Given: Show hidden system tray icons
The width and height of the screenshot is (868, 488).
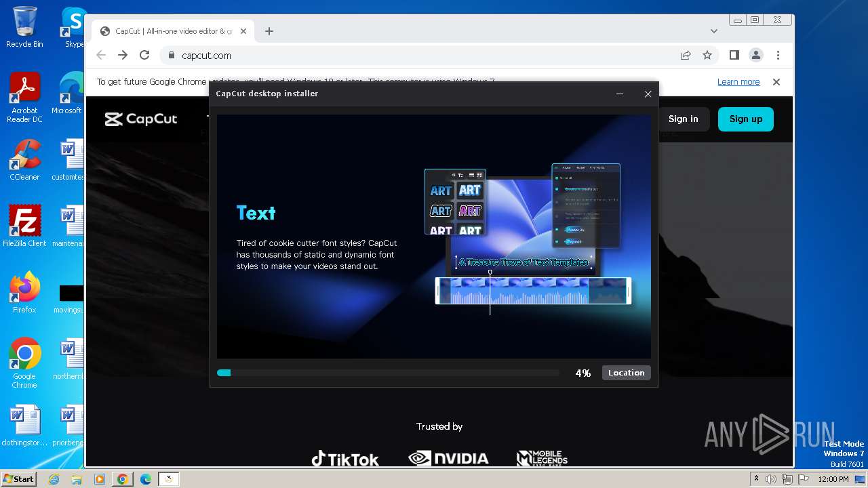Looking at the screenshot, I should (x=756, y=479).
